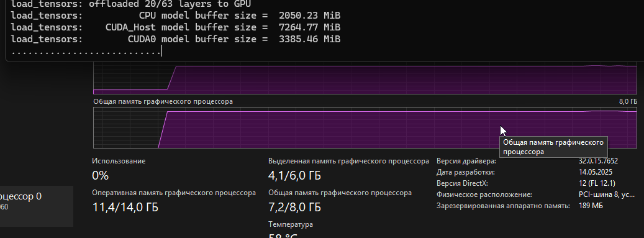This screenshot has width=644, height=238.
Task: Click the 7,2/8,0 ГБ shared memory value
Action: 294,207
